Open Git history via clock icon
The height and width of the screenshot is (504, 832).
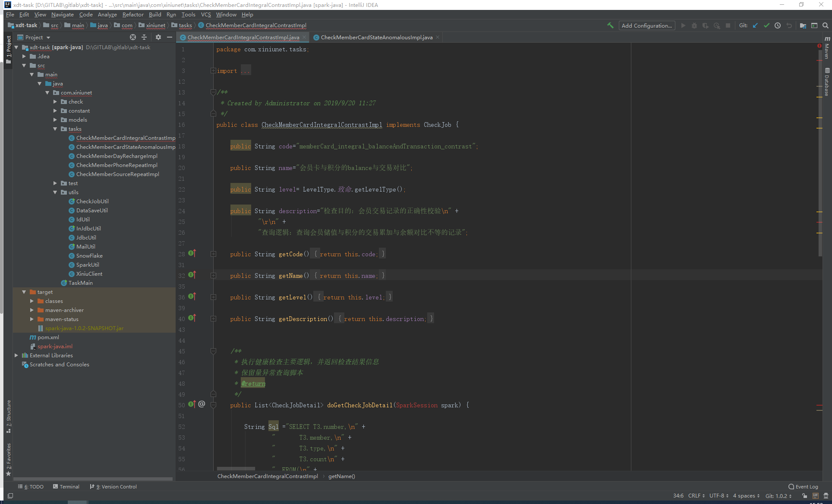[x=778, y=25]
